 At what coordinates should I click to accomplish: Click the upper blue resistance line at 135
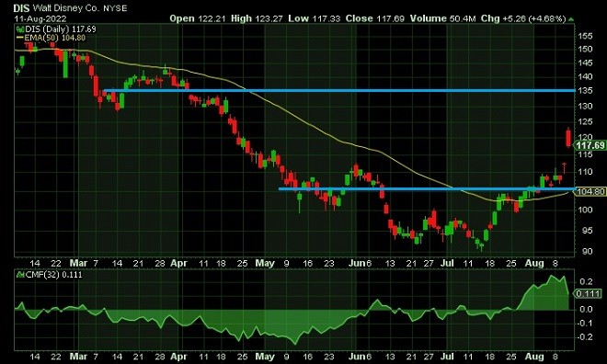pos(339,91)
